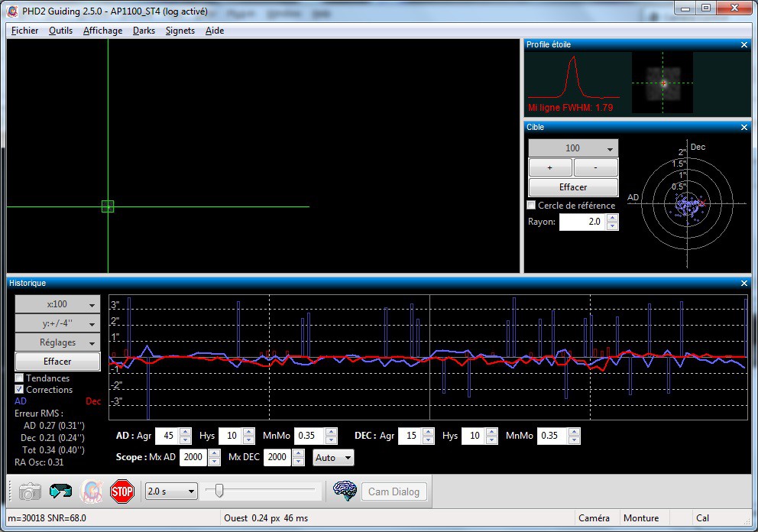Increase AD MnMo with up arrow

coord(332,432)
